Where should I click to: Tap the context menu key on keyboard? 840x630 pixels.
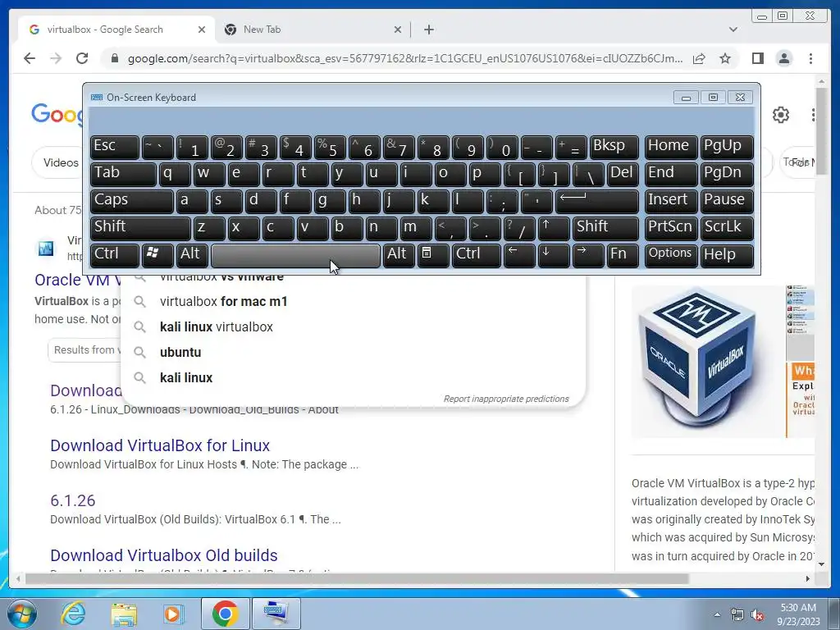tap(433, 255)
